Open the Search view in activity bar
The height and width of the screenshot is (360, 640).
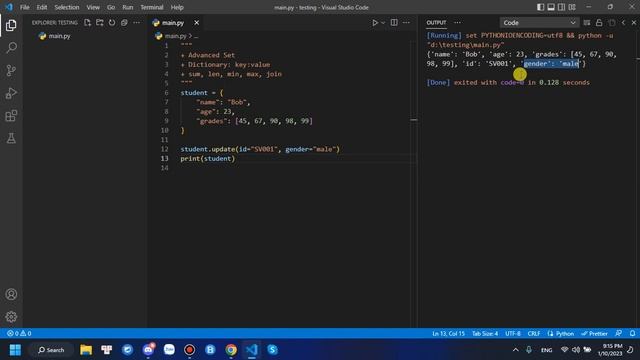[11, 48]
